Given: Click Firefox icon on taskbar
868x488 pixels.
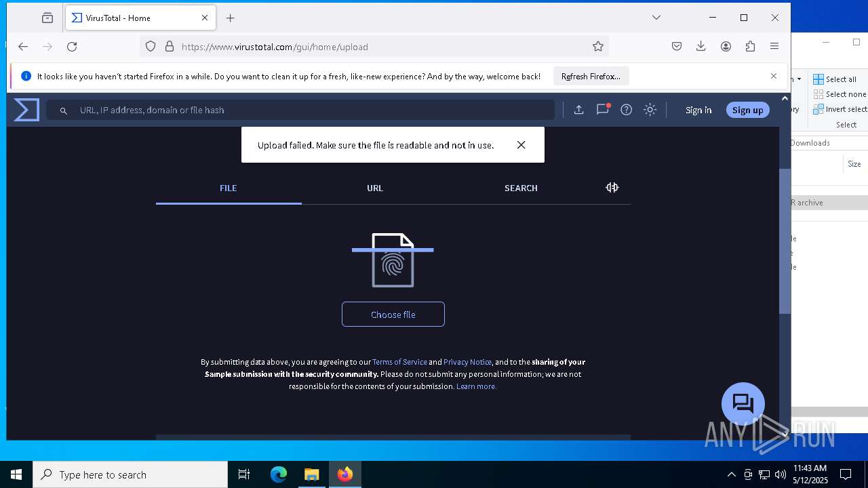Looking at the screenshot, I should click(345, 474).
